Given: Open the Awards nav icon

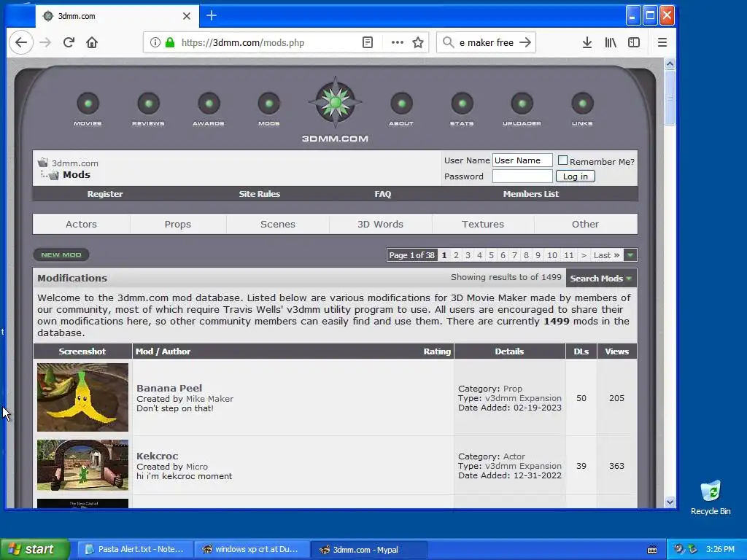Looking at the screenshot, I should click(x=209, y=104).
